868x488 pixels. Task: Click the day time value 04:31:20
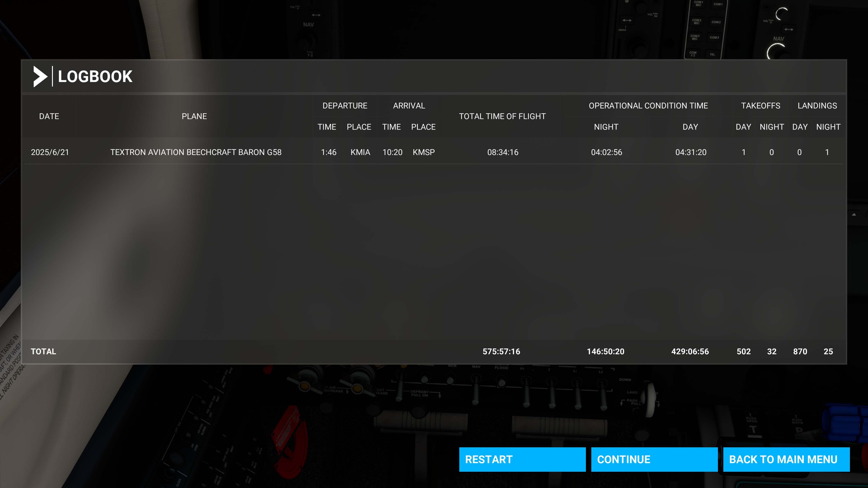pyautogui.click(x=691, y=152)
